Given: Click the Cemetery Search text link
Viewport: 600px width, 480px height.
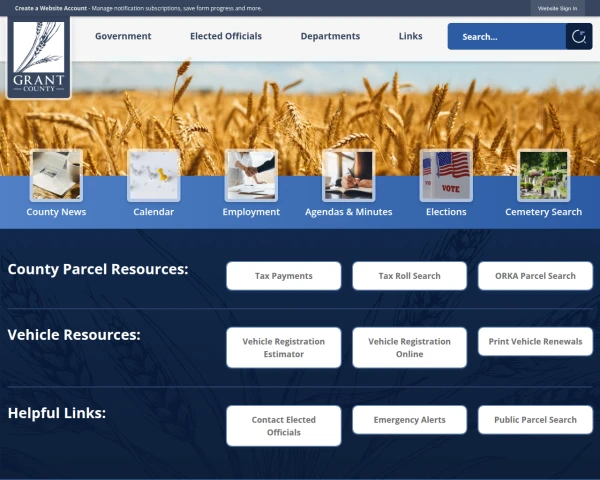Looking at the screenshot, I should coord(543,212).
